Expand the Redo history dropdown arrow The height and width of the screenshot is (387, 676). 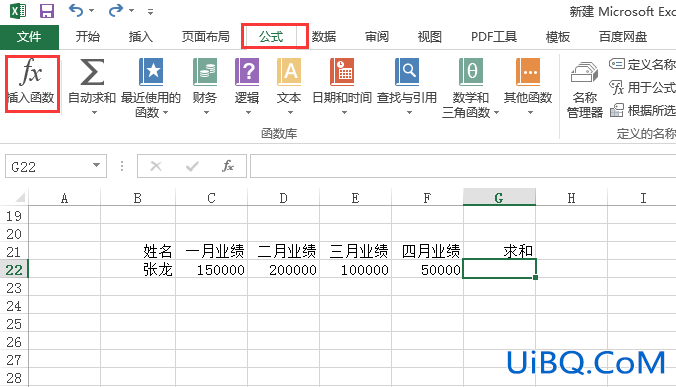coord(131,10)
